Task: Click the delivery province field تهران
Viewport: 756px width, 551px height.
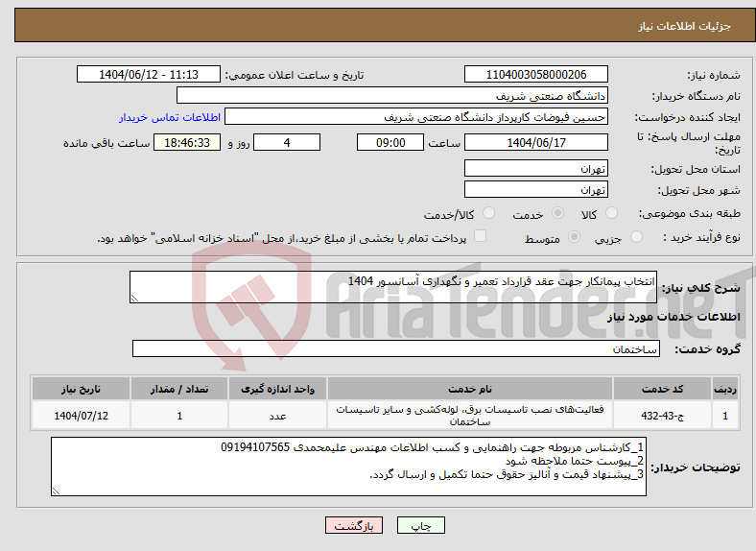Action: (x=535, y=168)
